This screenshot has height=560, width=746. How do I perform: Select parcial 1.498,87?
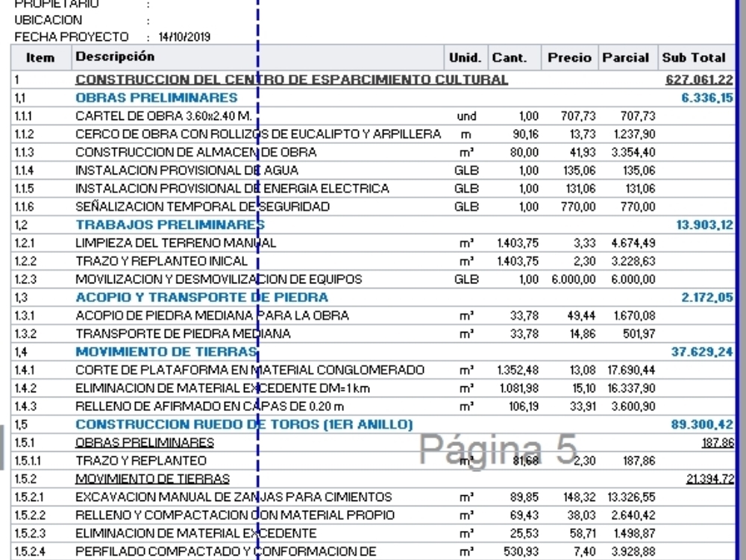pyautogui.click(x=633, y=533)
